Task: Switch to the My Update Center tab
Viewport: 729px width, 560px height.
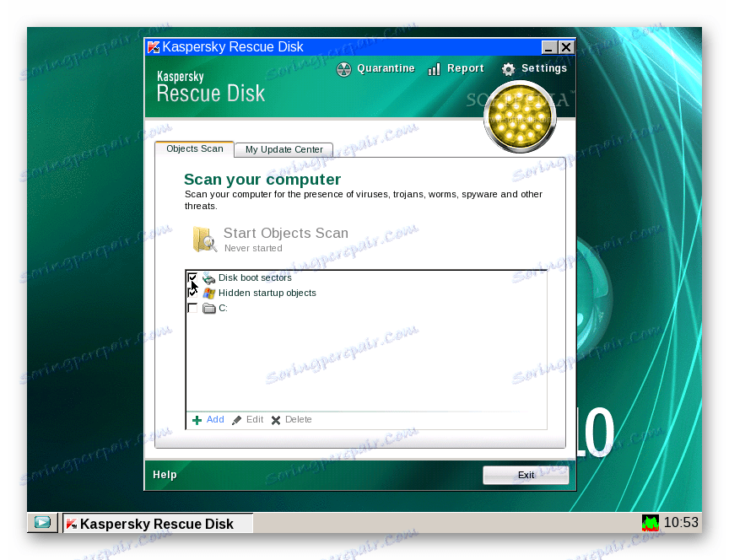Action: 283,149
